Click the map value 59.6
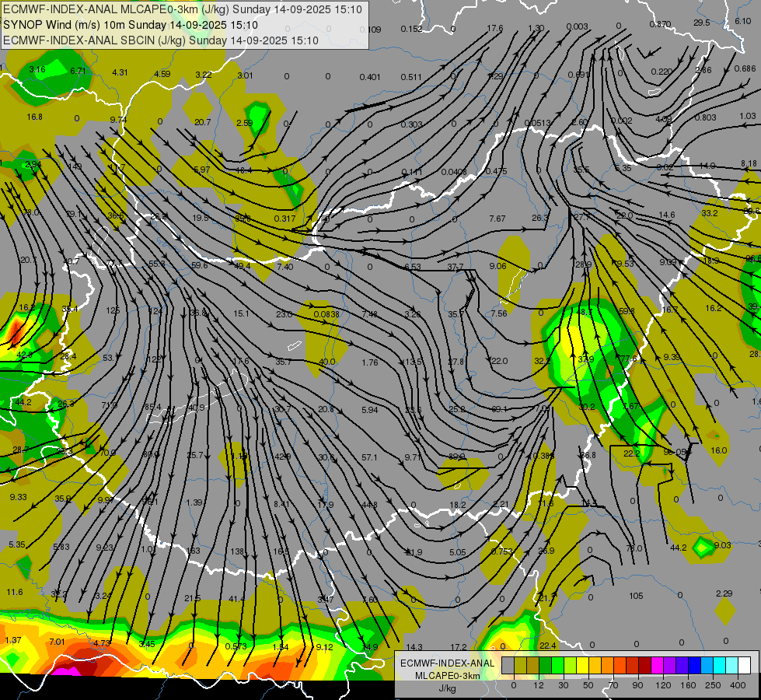This screenshot has width=761, height=700. tap(200, 265)
